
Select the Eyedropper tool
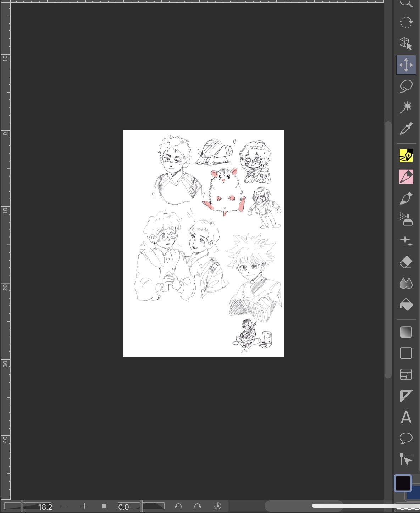(406, 128)
